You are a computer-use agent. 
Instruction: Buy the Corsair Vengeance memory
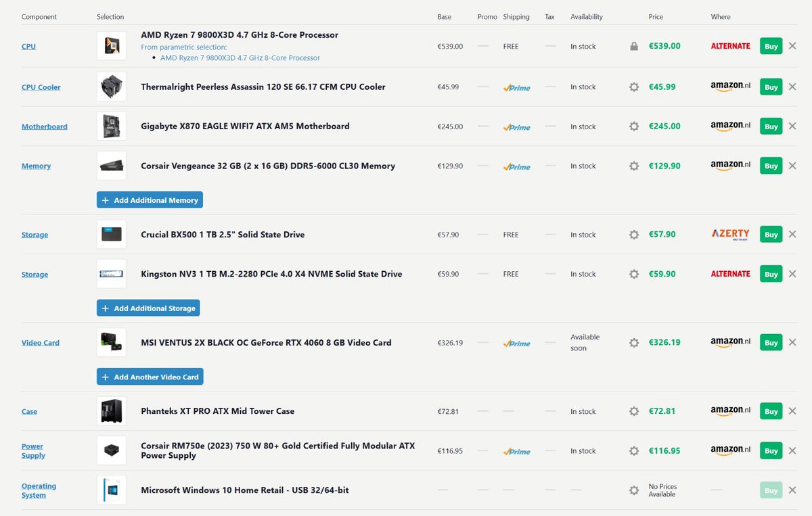771,166
